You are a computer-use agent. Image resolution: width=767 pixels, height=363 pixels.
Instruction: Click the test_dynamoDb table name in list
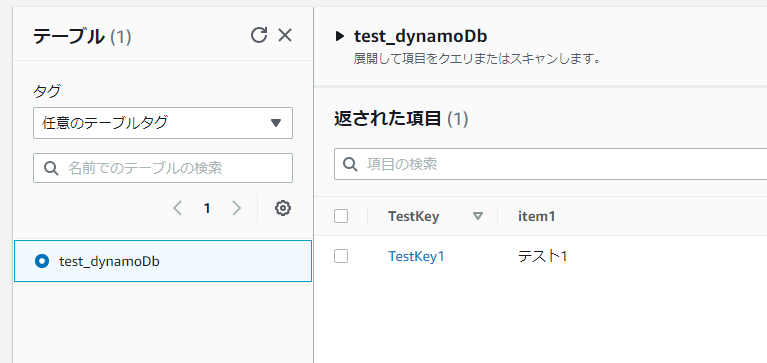click(x=109, y=262)
